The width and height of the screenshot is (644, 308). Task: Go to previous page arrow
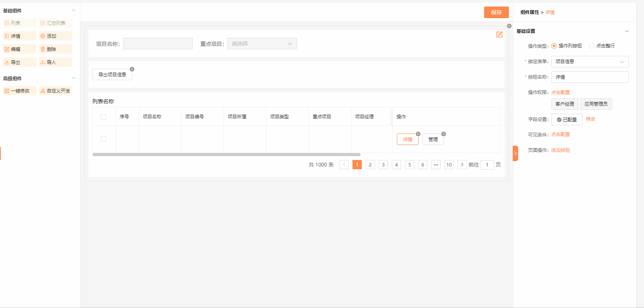[344, 165]
